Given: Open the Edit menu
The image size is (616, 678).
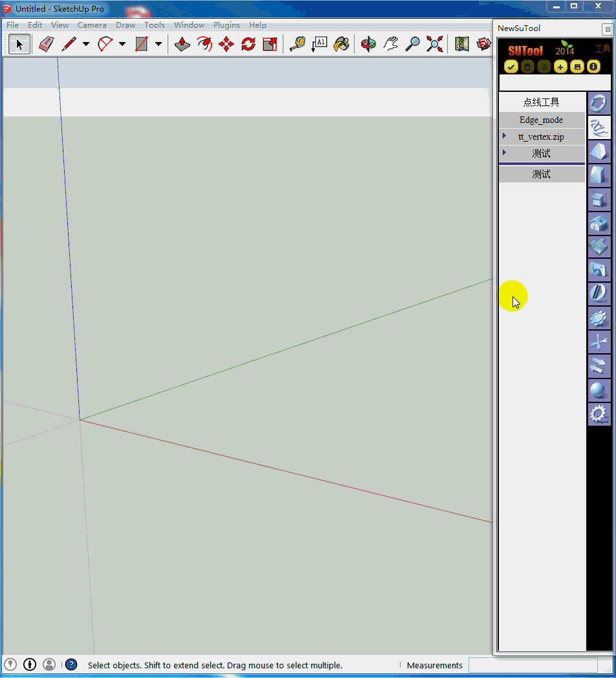Looking at the screenshot, I should tap(35, 25).
